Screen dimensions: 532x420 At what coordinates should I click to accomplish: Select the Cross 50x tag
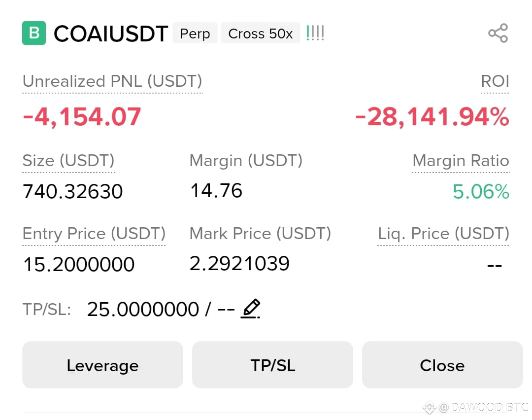(260, 33)
